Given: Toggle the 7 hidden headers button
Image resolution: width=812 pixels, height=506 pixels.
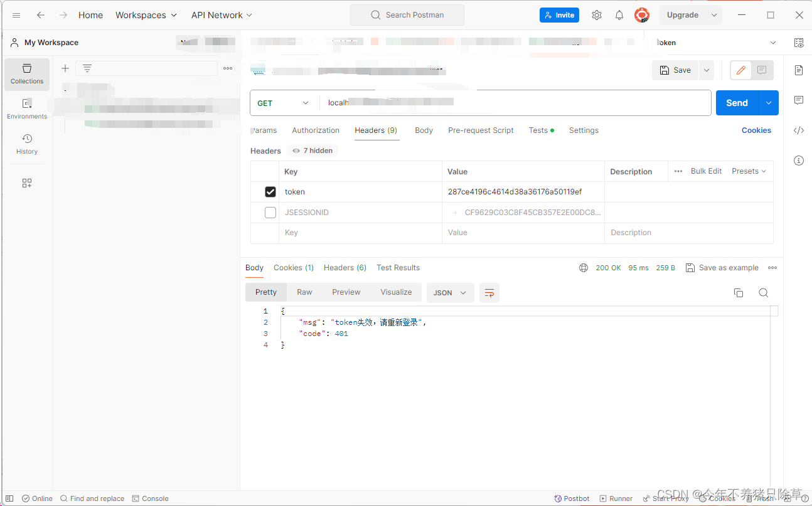Looking at the screenshot, I should 313,150.
